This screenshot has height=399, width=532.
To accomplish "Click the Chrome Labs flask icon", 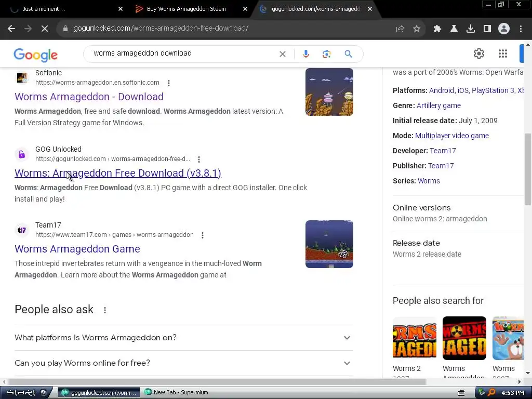I will tap(454, 29).
